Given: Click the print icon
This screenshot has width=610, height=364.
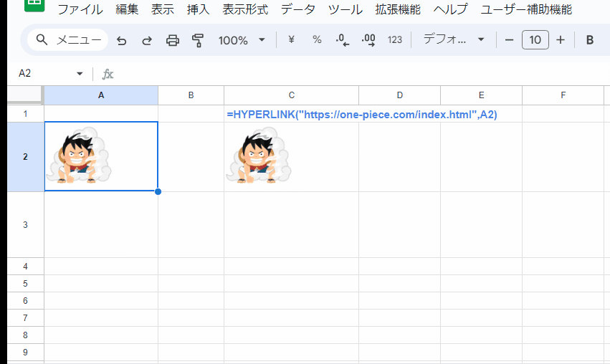Looking at the screenshot, I should 172,40.
